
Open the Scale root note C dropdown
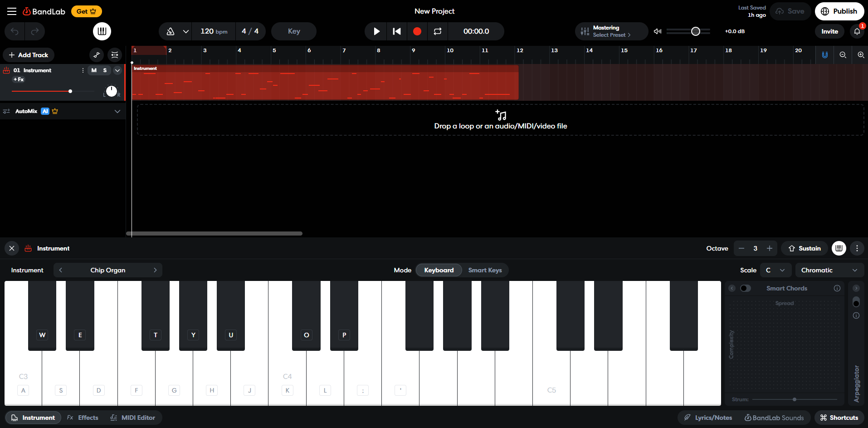pyautogui.click(x=775, y=270)
